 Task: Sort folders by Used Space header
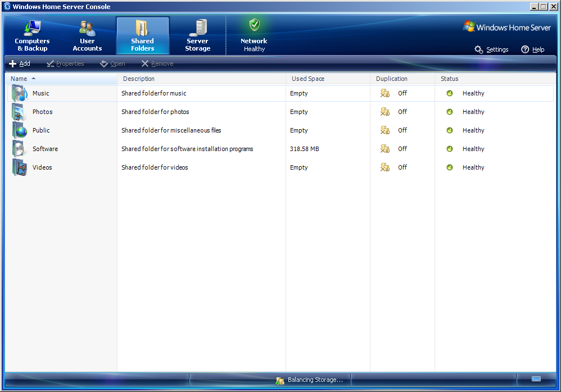(x=307, y=79)
